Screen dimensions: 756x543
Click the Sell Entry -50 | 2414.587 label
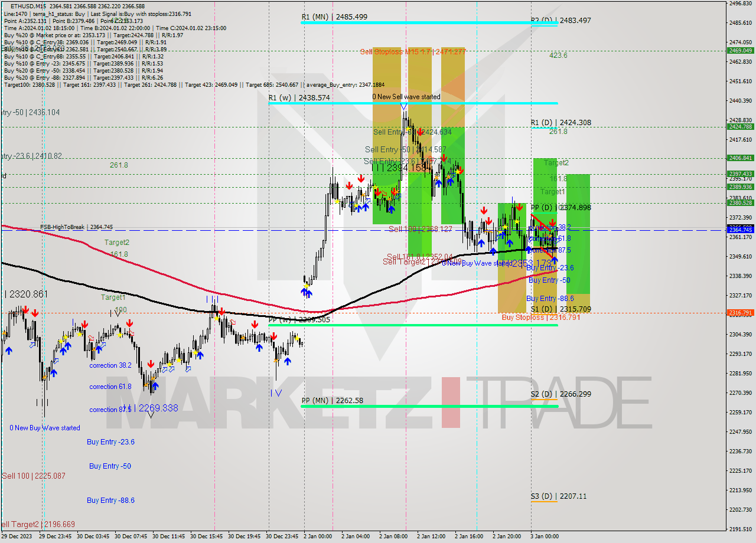click(406, 150)
